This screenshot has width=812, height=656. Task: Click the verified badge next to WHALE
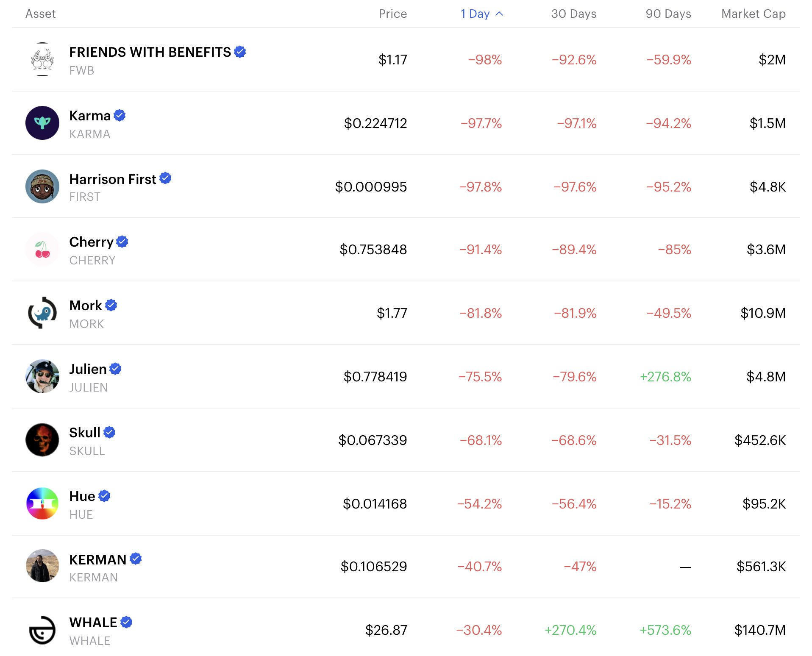point(126,622)
